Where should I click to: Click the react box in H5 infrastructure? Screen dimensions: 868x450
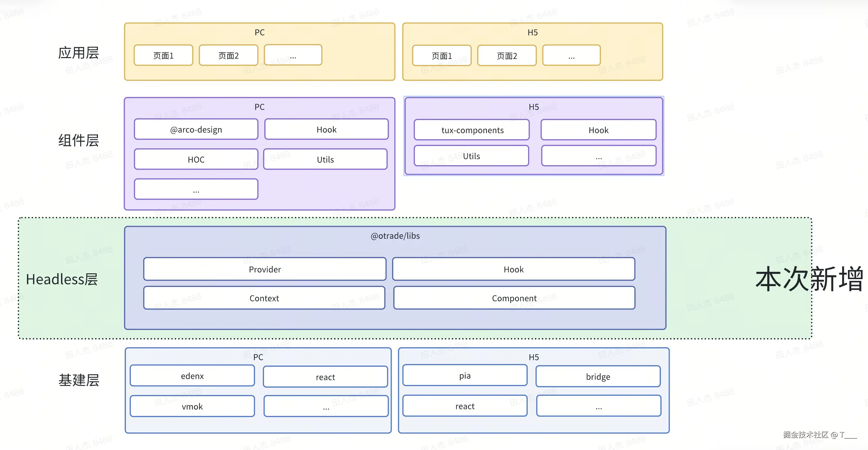pos(465,406)
